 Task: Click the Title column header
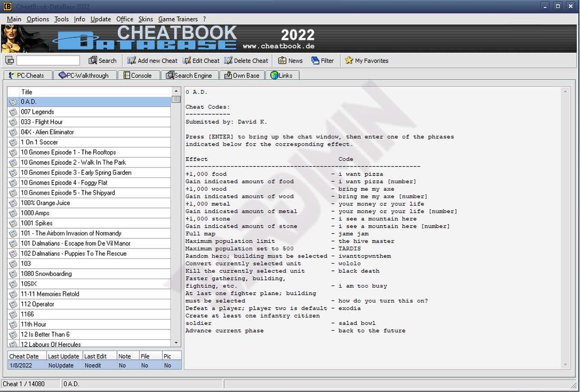[95, 92]
